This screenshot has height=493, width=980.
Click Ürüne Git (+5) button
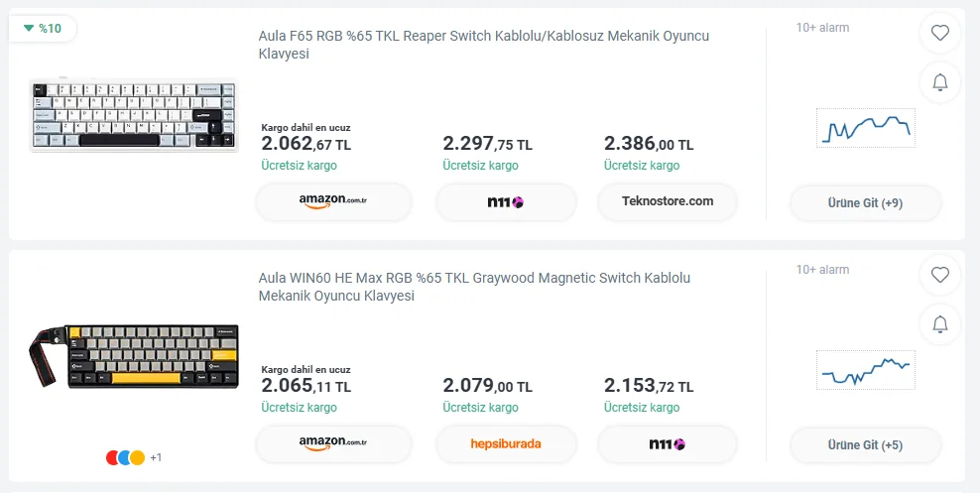pos(866,444)
